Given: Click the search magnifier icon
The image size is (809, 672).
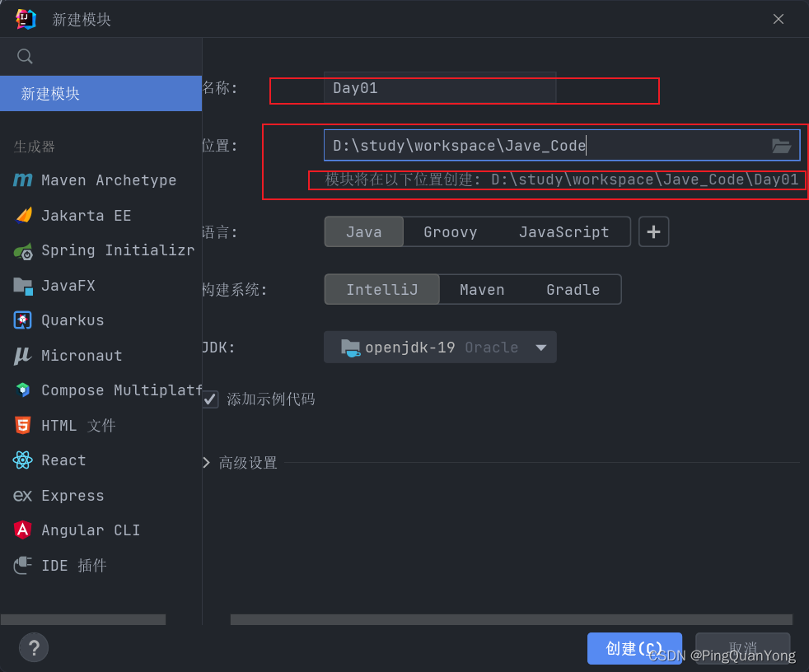Looking at the screenshot, I should click(x=25, y=56).
